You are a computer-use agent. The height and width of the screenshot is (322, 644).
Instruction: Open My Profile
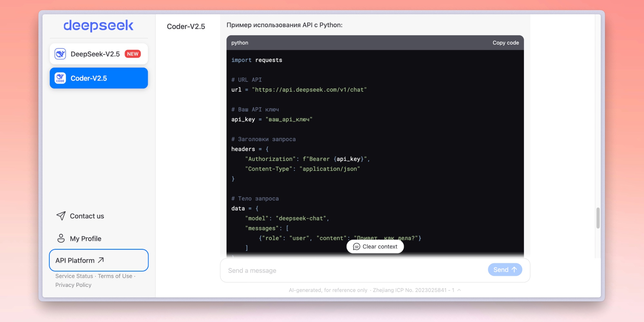tap(79, 239)
